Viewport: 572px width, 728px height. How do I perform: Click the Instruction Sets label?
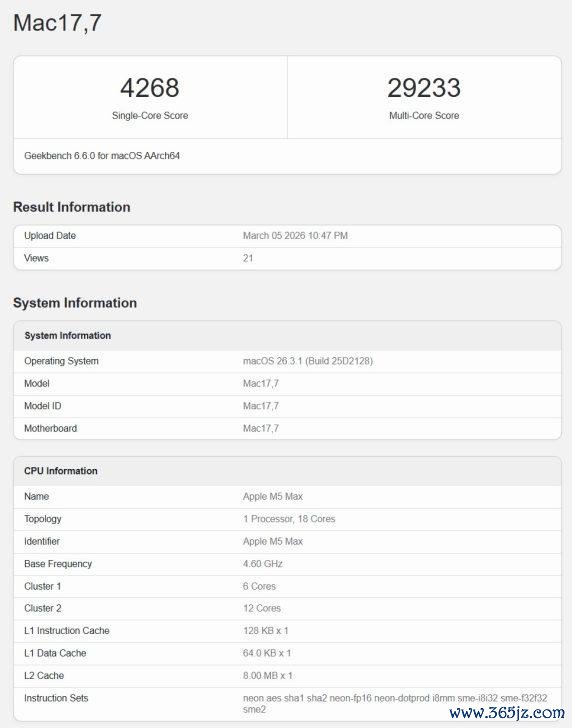[x=56, y=698]
